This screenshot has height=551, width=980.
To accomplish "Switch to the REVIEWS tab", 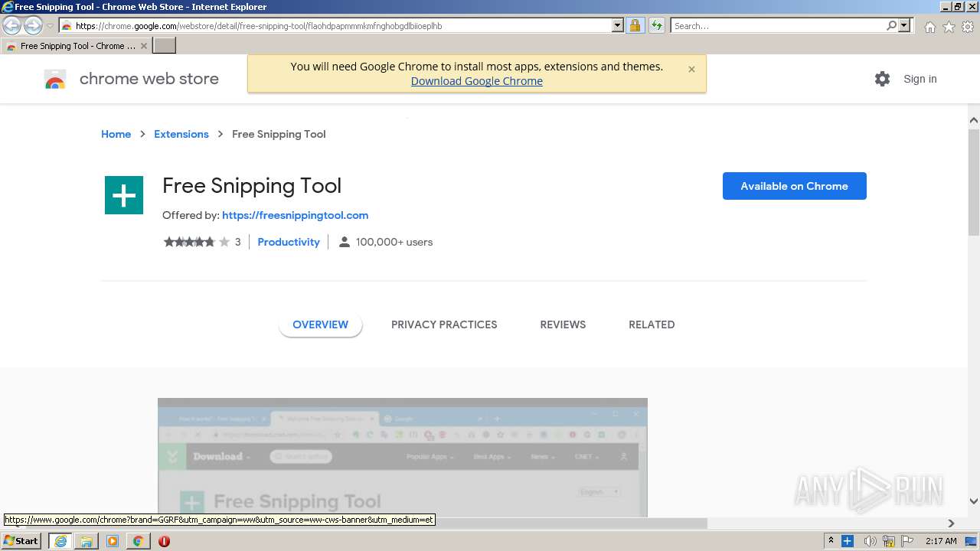I will pos(563,324).
